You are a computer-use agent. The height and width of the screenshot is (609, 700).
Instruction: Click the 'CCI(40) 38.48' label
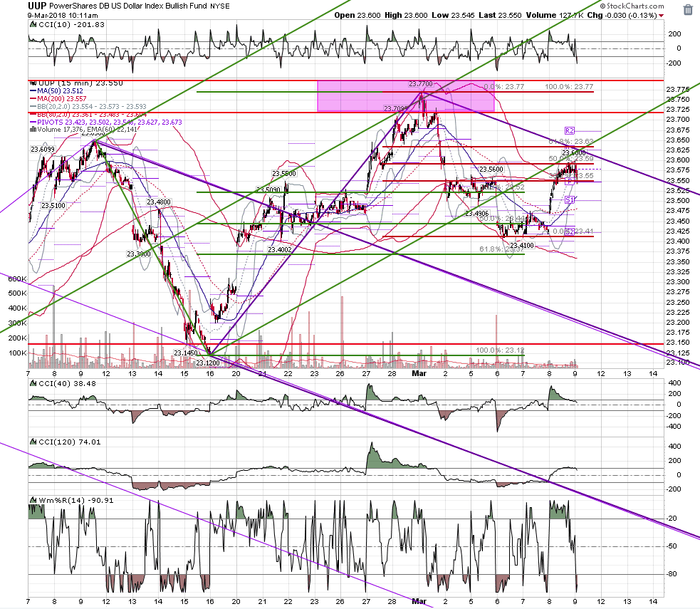(x=68, y=383)
